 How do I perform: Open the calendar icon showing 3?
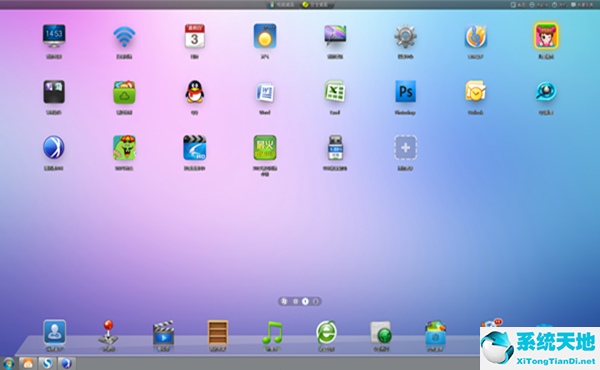click(194, 36)
